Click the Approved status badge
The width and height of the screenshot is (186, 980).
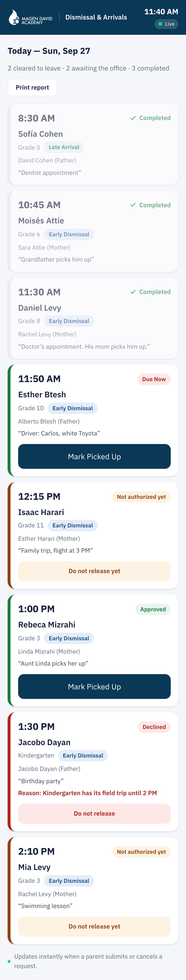[x=153, y=609]
